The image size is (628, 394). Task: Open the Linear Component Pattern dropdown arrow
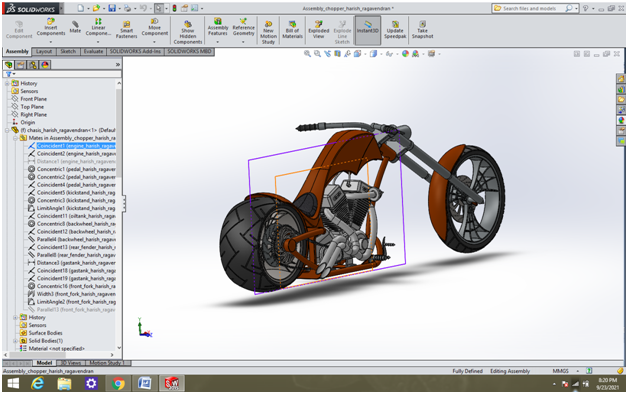(98, 41)
